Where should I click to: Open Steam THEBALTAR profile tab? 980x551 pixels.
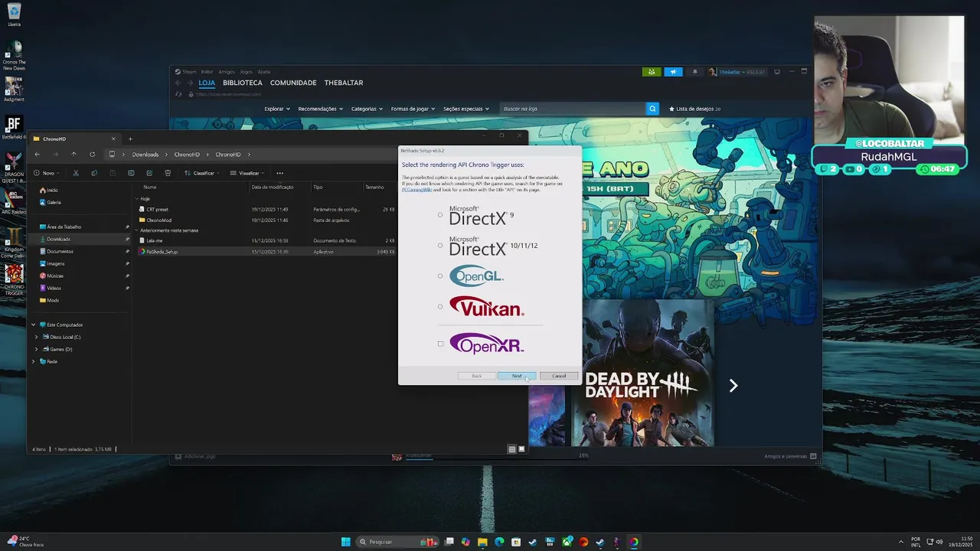(344, 83)
